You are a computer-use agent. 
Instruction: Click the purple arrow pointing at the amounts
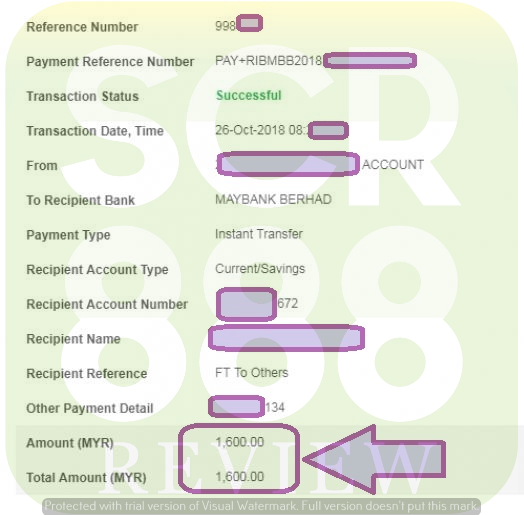(374, 459)
